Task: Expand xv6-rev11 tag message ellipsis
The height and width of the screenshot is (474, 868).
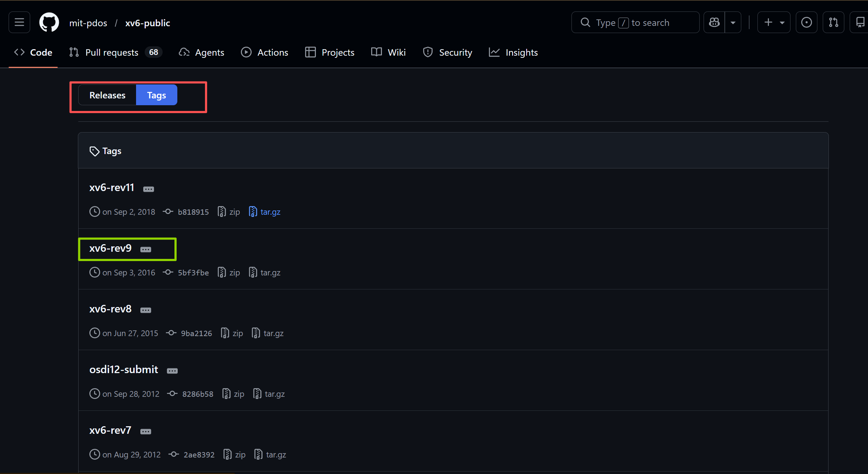Action: (149, 189)
